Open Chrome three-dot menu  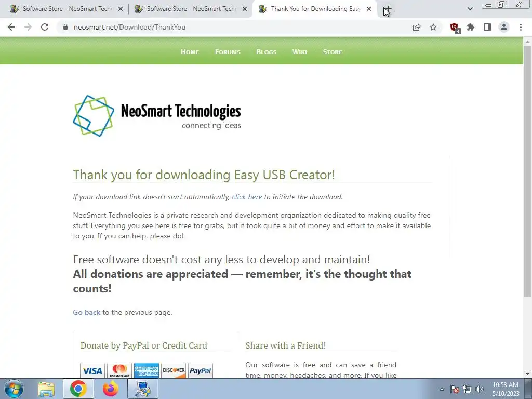pos(521,27)
